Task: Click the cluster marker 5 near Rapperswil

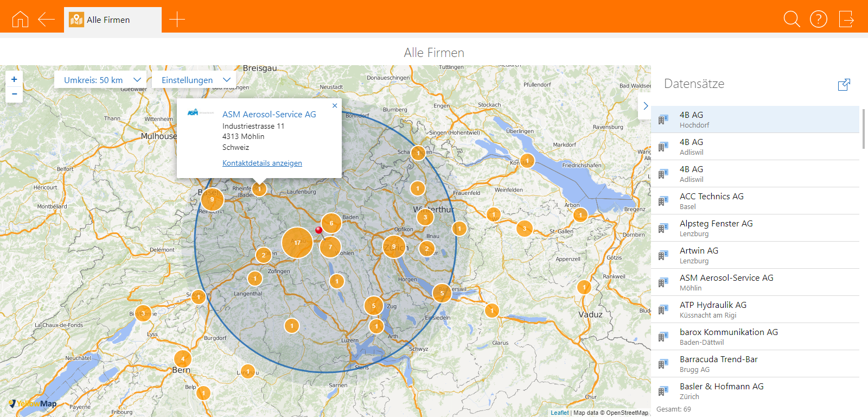Action: pos(442,293)
